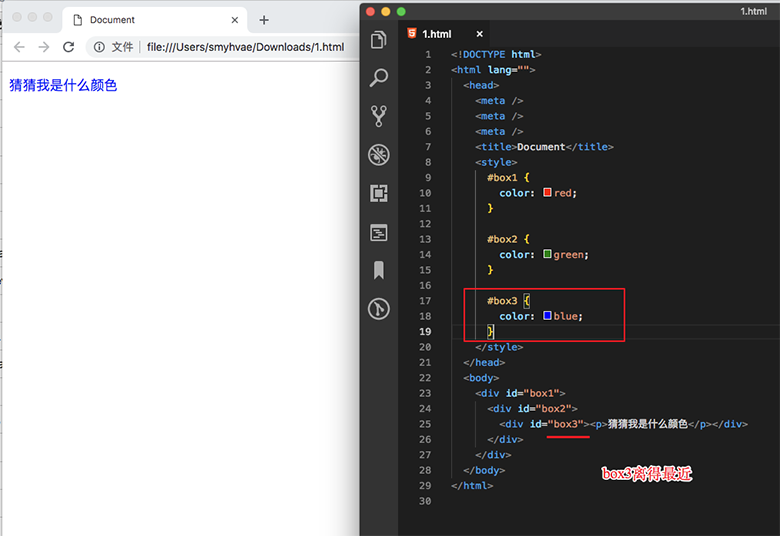Reload the page in the browser
The image size is (780, 536).
click(69, 47)
